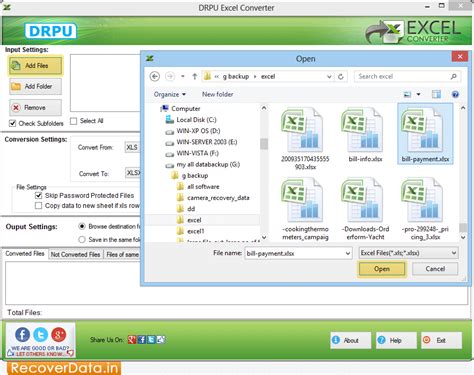Click New folder in toolbar
This screenshot has width=474, height=375.
[x=218, y=94]
